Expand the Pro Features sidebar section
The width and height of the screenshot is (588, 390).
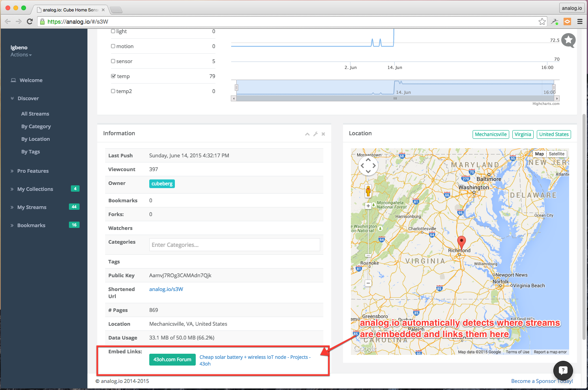[x=30, y=171]
